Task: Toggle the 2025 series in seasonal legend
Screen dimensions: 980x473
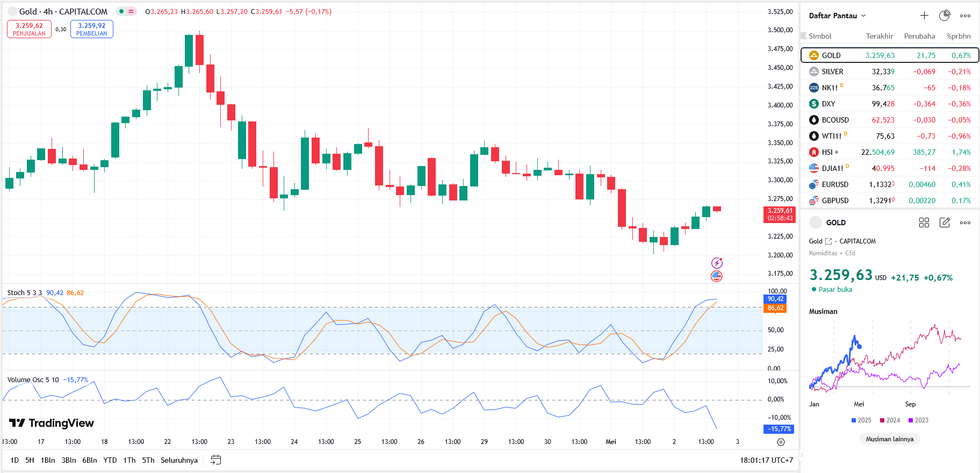Action: click(x=861, y=420)
